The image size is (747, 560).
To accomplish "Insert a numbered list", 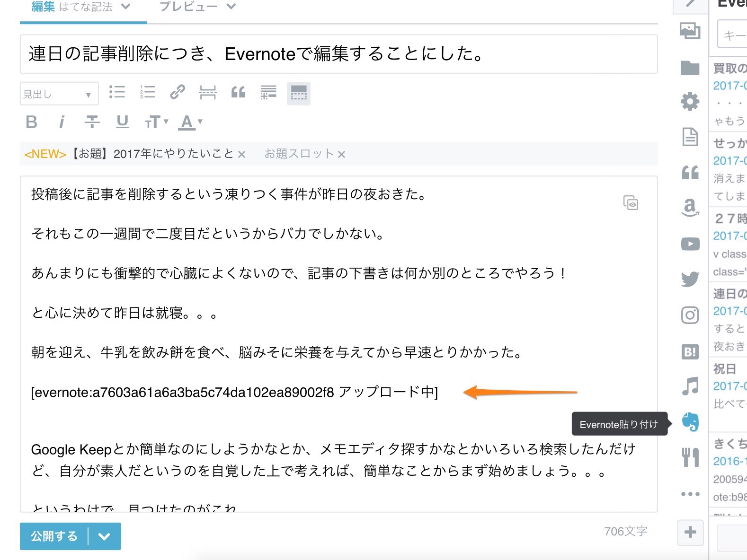I will pos(147,92).
